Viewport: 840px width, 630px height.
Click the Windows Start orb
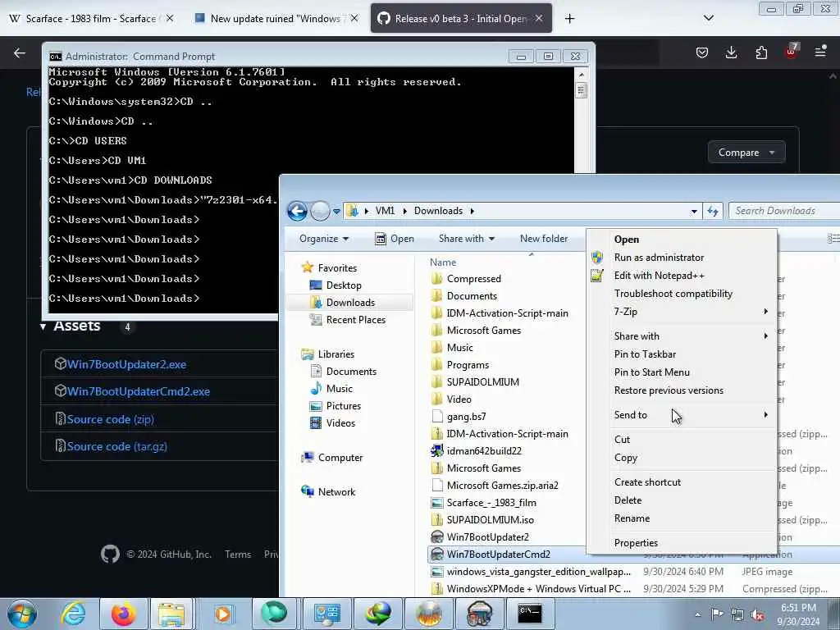22,614
